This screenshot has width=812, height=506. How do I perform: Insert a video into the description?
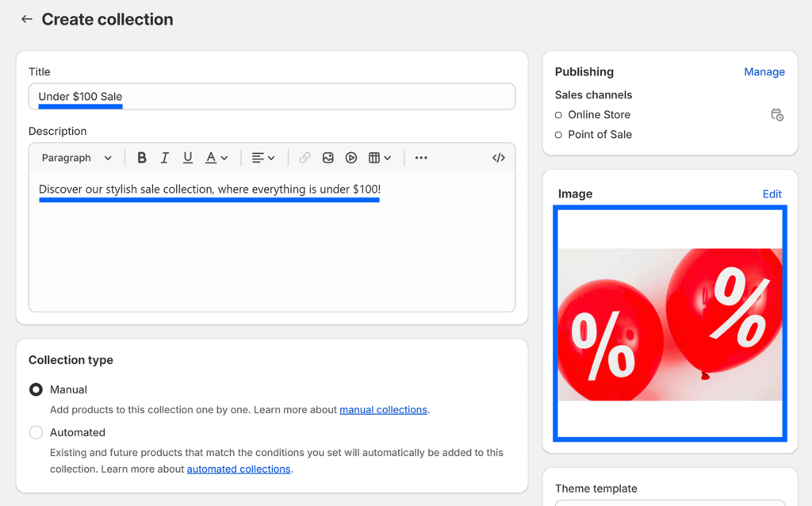point(351,158)
